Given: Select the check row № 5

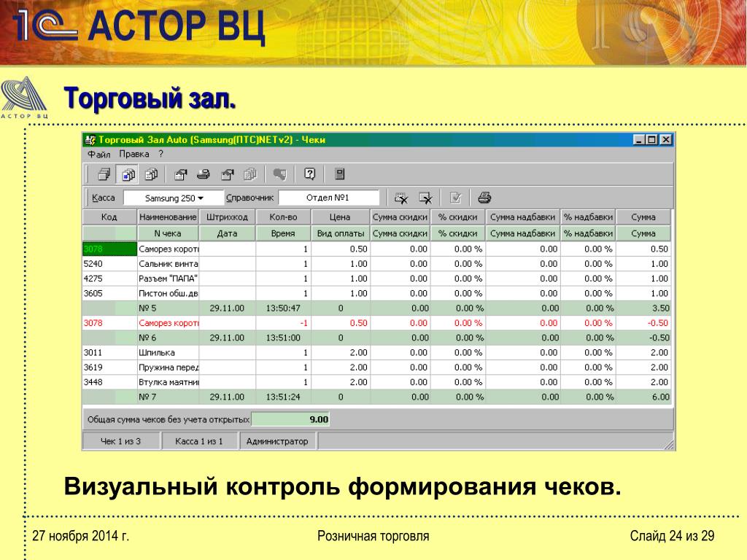Looking at the screenshot, I should (x=377, y=308).
